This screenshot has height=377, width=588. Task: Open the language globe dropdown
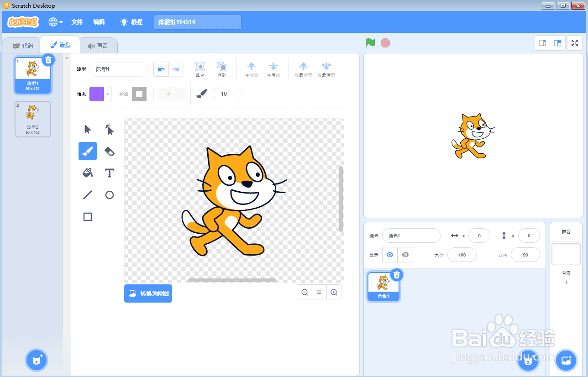tap(56, 22)
